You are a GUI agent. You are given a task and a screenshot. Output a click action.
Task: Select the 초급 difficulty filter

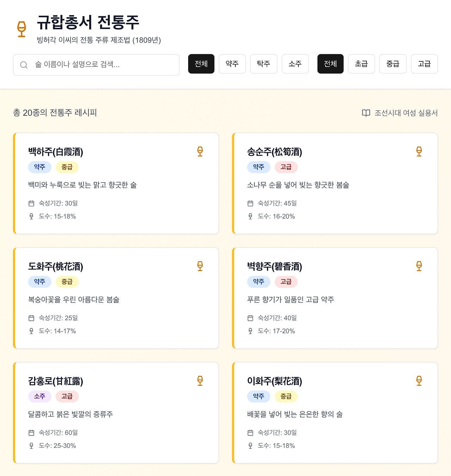pyautogui.click(x=361, y=64)
